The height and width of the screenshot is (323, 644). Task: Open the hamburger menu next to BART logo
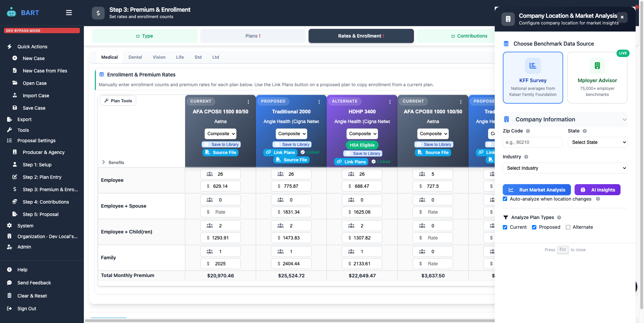pyautogui.click(x=69, y=12)
